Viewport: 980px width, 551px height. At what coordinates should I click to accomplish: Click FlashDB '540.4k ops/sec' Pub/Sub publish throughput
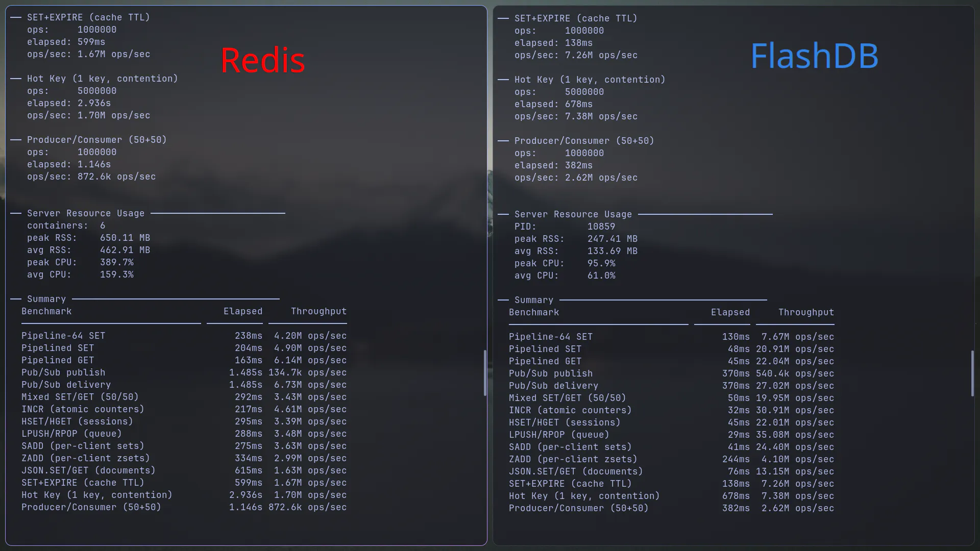[x=795, y=373]
